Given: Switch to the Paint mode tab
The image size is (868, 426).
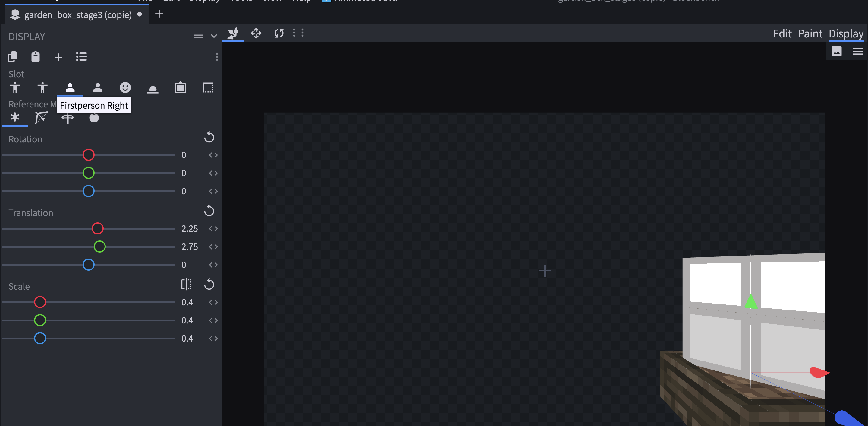Looking at the screenshot, I should tap(810, 33).
